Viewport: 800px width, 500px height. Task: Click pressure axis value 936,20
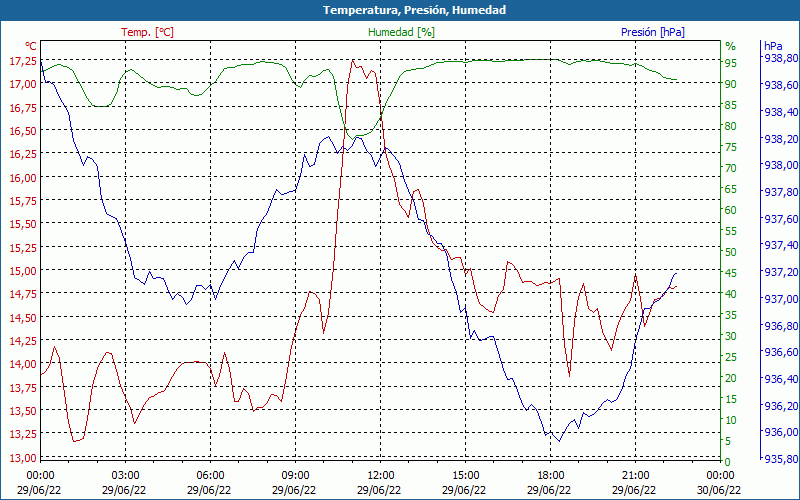pyautogui.click(x=781, y=406)
